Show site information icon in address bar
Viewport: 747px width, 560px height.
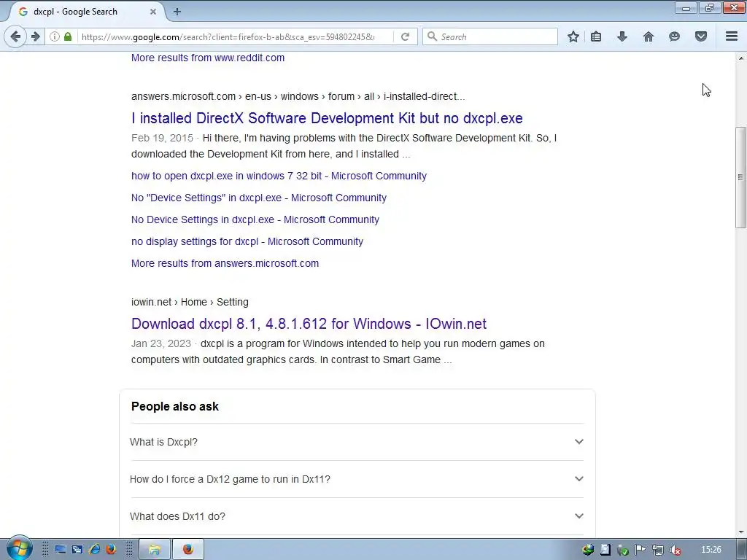pyautogui.click(x=55, y=36)
